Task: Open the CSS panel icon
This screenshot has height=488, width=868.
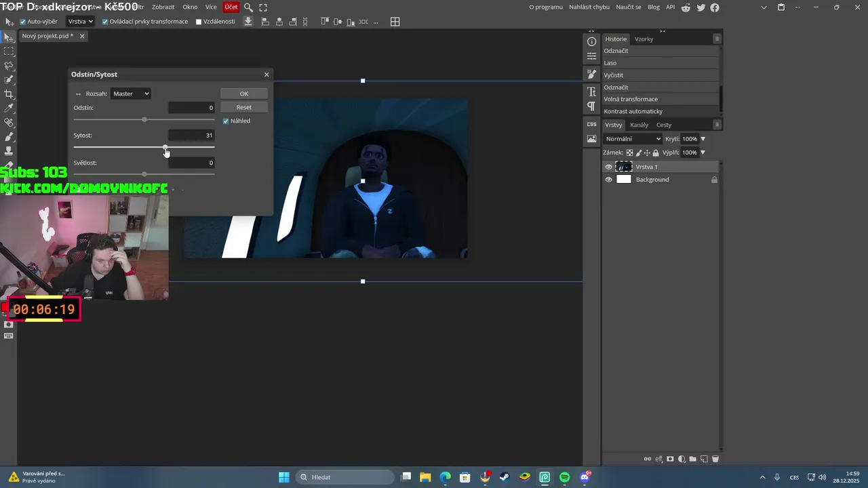Action: click(x=592, y=124)
